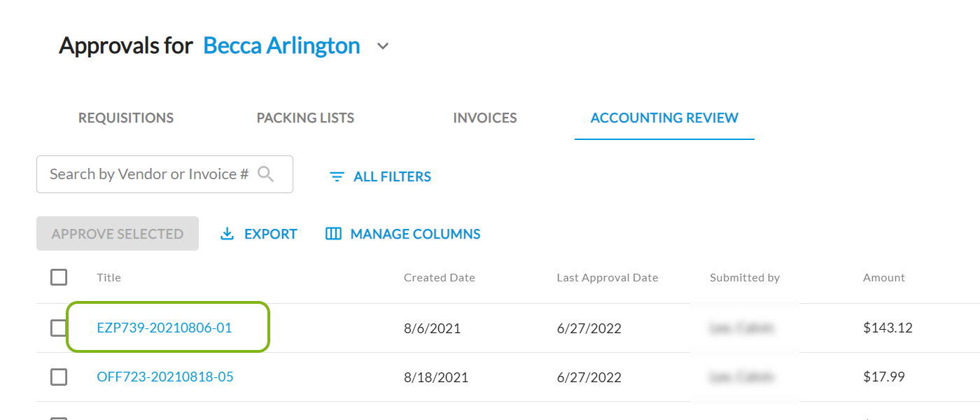Open the PACKING LISTS tab
980x420 pixels.
[x=305, y=118]
